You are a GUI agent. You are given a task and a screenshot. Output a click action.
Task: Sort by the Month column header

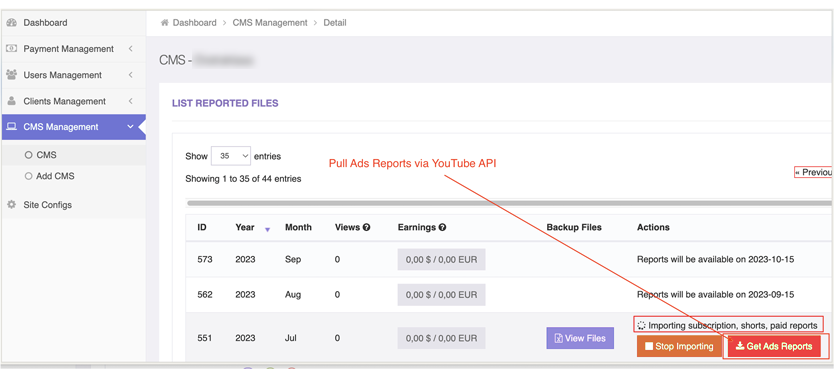298,227
